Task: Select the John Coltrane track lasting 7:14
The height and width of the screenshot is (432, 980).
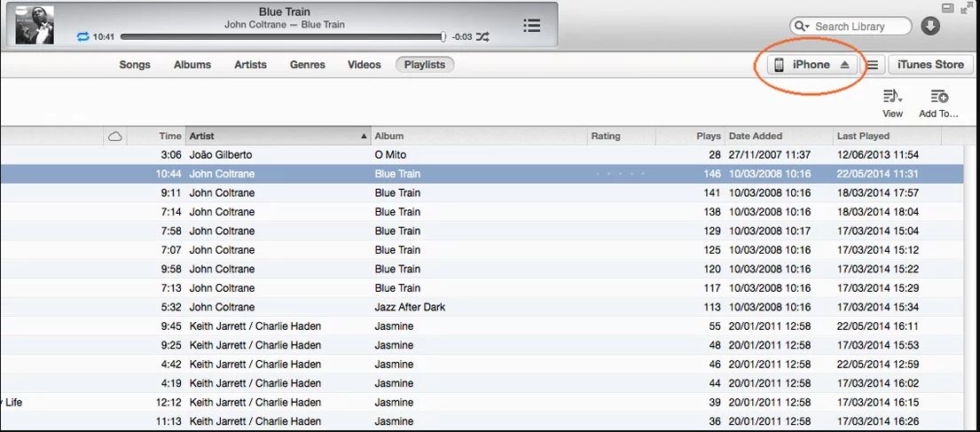Action: [x=482, y=212]
